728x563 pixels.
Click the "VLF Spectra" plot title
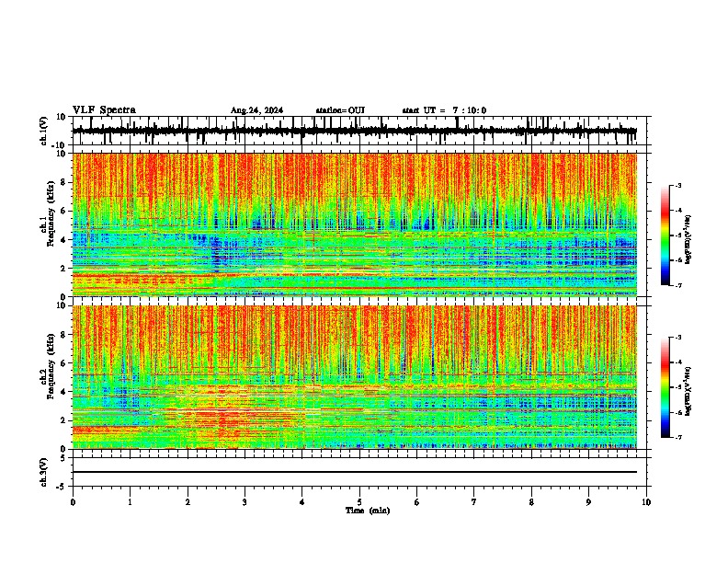(x=104, y=110)
